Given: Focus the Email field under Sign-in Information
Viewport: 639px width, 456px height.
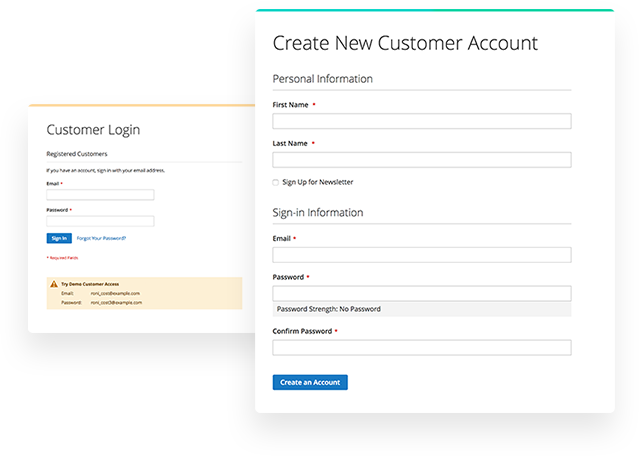Looking at the screenshot, I should pyautogui.click(x=422, y=255).
